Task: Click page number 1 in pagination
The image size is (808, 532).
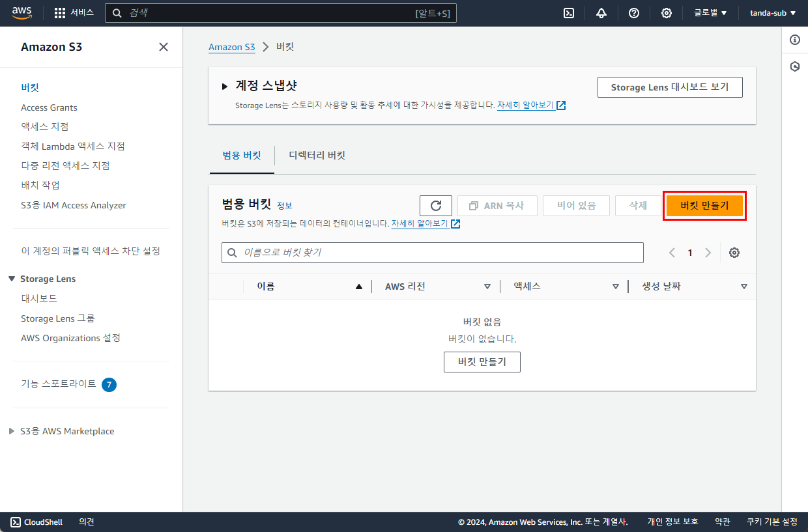Action: click(x=690, y=253)
